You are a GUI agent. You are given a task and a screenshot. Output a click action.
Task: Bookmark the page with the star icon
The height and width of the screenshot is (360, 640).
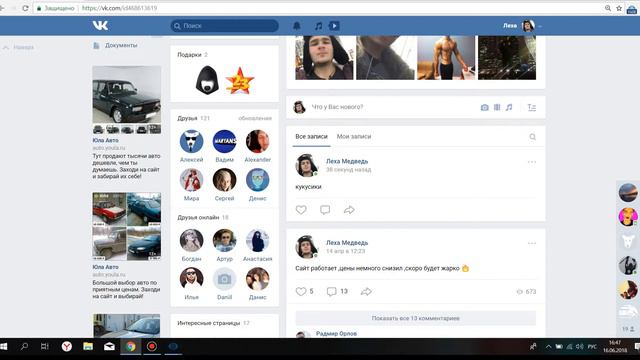tap(619, 8)
